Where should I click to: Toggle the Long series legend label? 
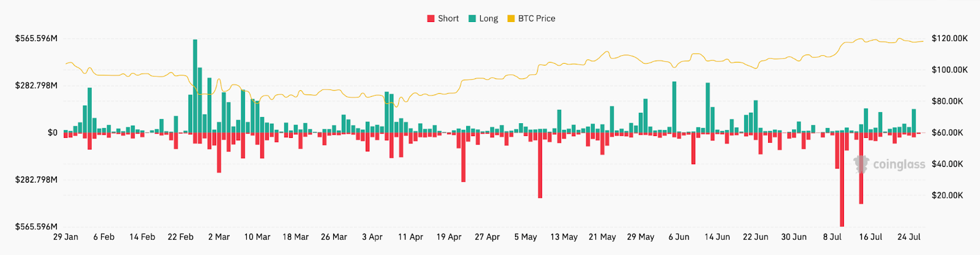coord(488,18)
